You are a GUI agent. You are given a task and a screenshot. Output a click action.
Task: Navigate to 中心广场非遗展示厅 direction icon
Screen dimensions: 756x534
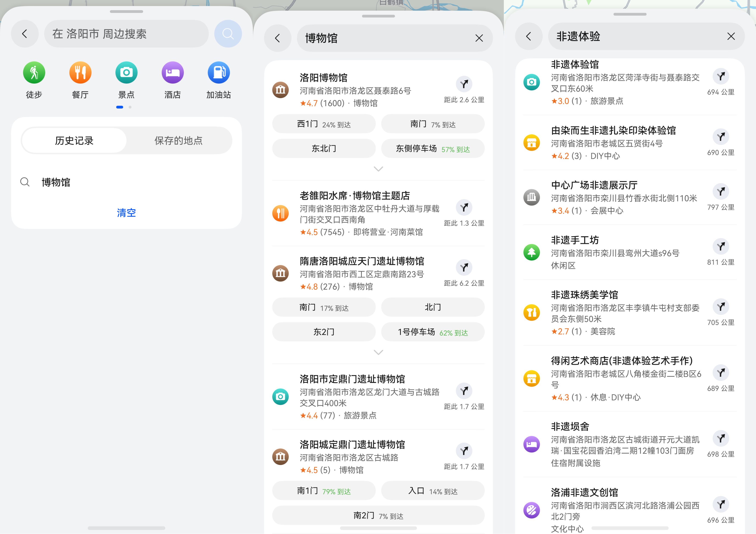click(x=721, y=191)
